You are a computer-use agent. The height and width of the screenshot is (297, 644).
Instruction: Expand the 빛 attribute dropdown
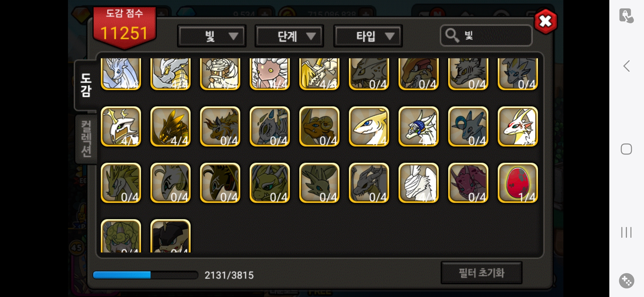pos(212,36)
